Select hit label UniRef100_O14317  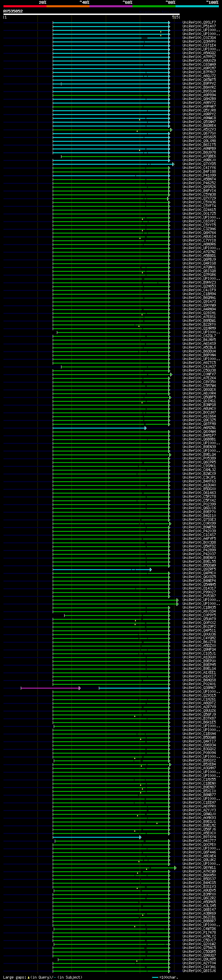click(x=199, y=589)
